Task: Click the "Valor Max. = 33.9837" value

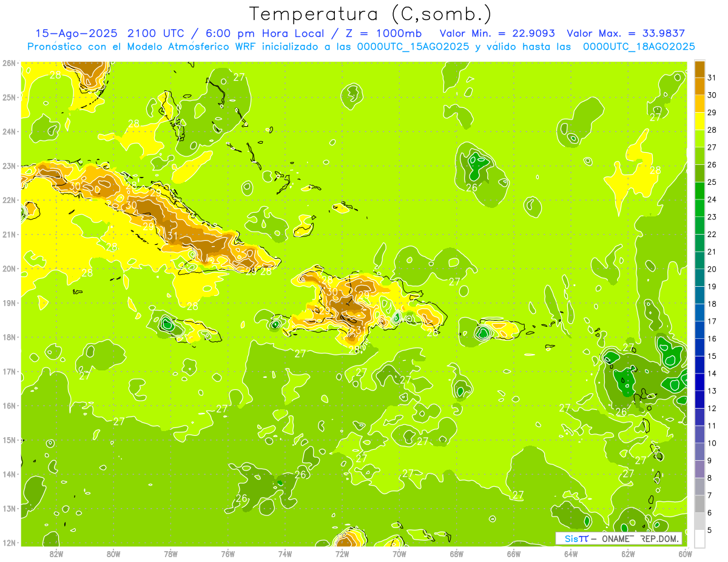Action: coord(626,33)
